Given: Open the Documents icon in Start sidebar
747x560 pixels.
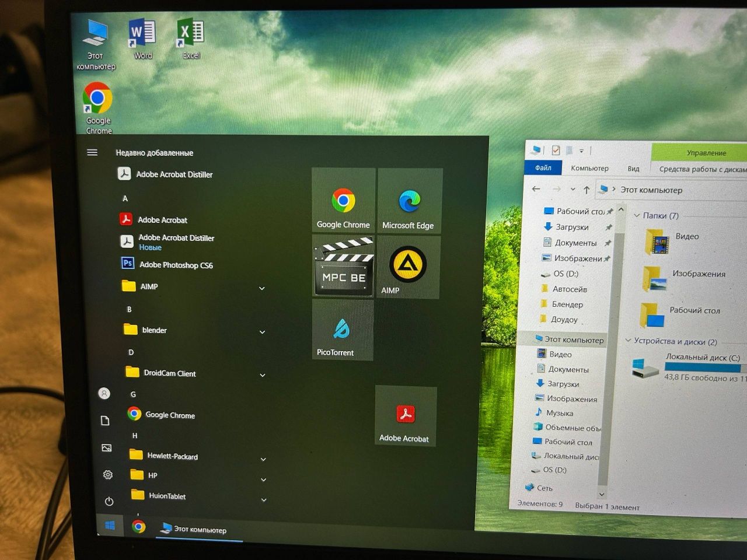Looking at the screenshot, I should click(x=105, y=421).
